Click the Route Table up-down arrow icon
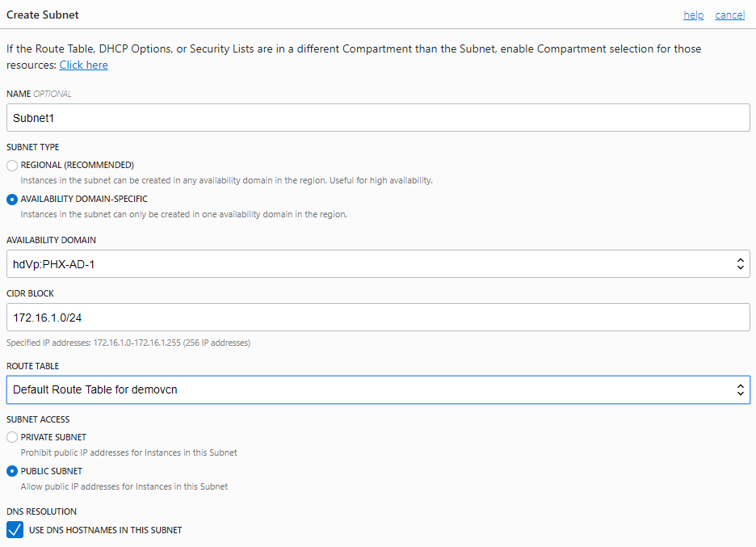The width and height of the screenshot is (756, 547). [740, 389]
